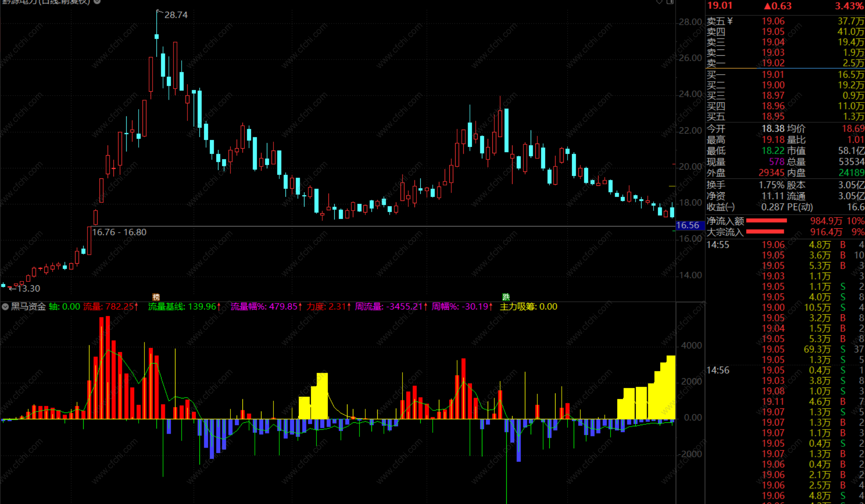Screen dimensions: 865x504
Task: Select the 卖一 19.02 order row
Action: (x=785, y=63)
